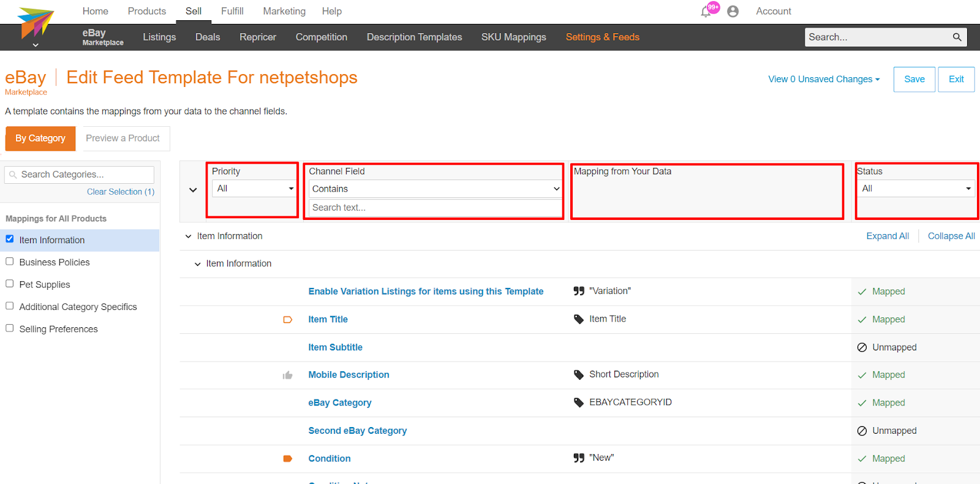Click the Expand All link
Viewport: 980px width, 484px height.
pyautogui.click(x=888, y=236)
